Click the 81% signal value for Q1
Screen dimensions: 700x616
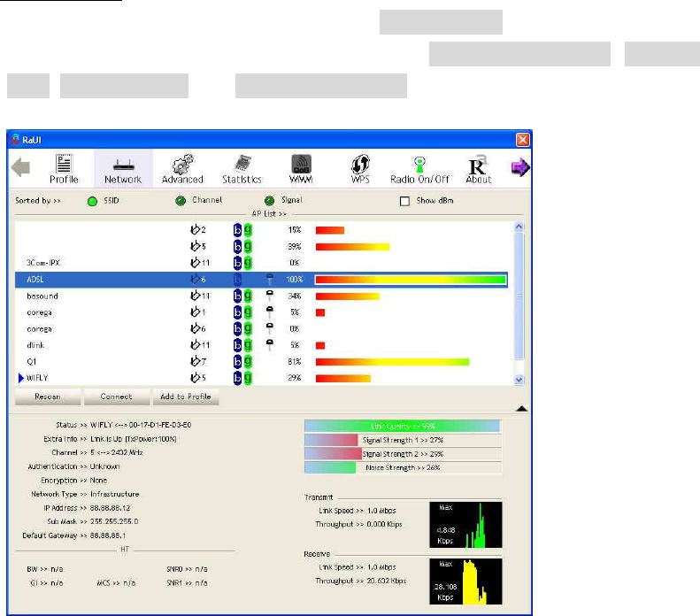tap(294, 362)
